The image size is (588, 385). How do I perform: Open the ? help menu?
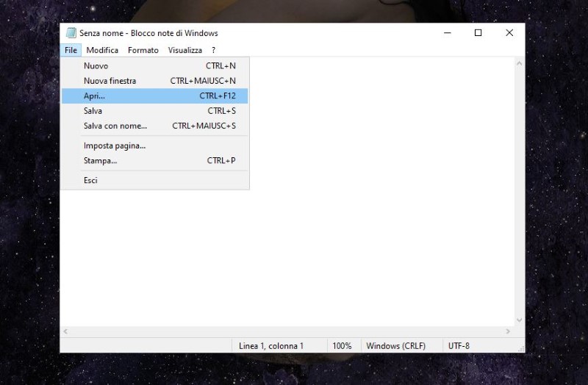click(x=213, y=50)
